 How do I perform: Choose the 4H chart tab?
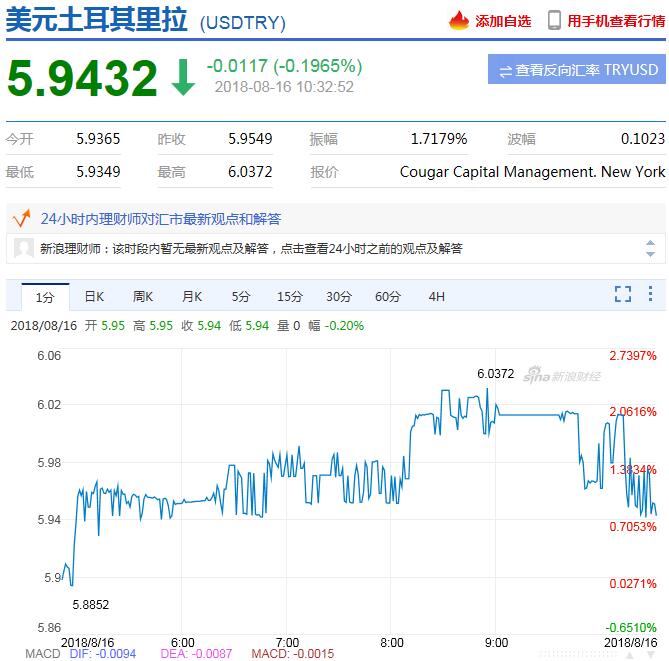[x=436, y=296]
